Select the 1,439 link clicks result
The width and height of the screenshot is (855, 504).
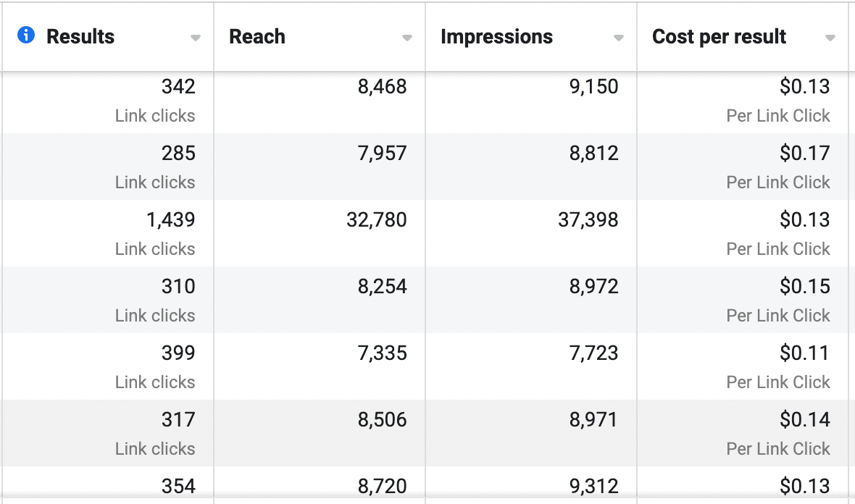point(171,220)
